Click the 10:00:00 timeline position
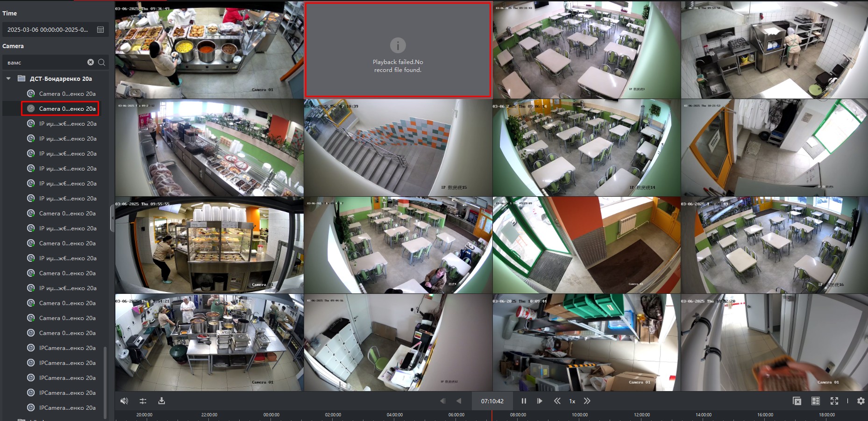 580,415
